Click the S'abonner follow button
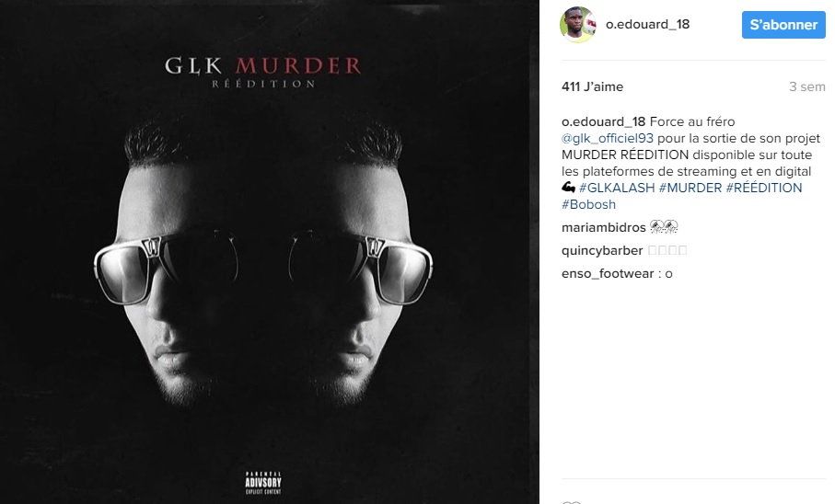The width and height of the screenshot is (835, 504). pos(783,25)
